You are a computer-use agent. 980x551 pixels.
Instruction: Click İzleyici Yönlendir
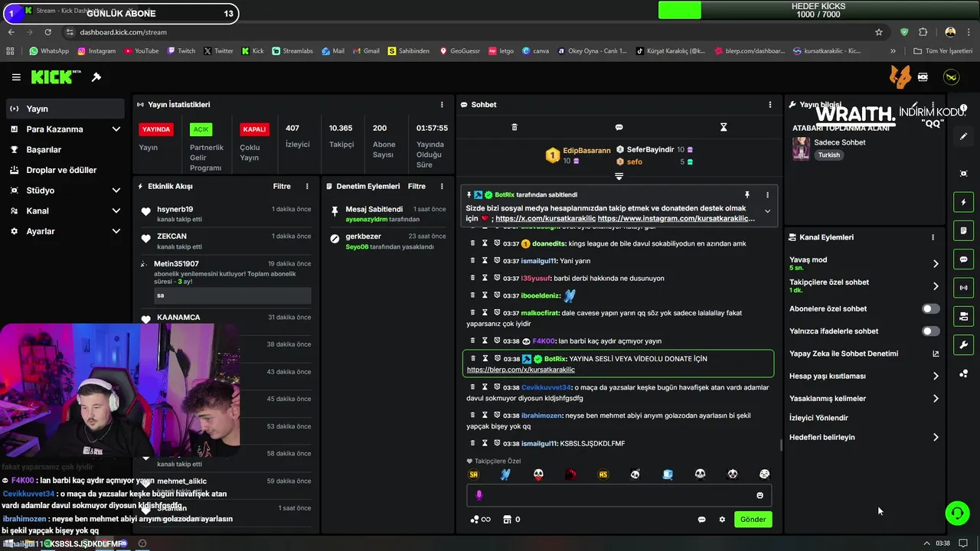(818, 418)
